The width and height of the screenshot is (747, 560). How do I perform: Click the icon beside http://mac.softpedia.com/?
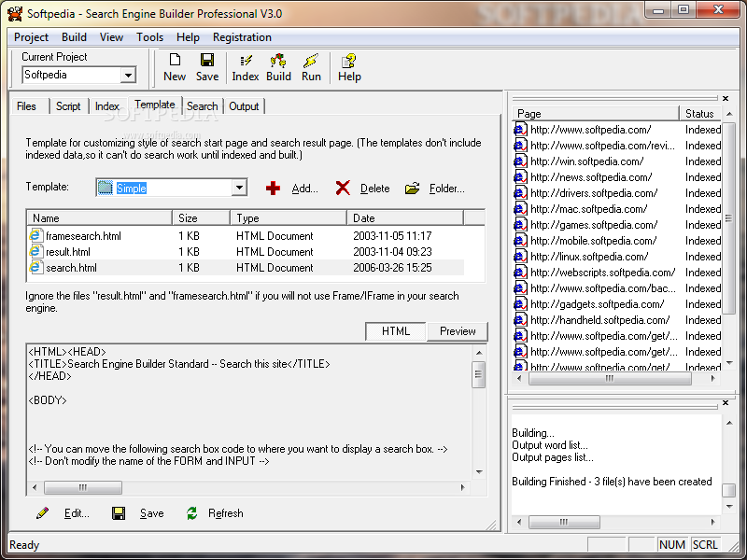[520, 208]
